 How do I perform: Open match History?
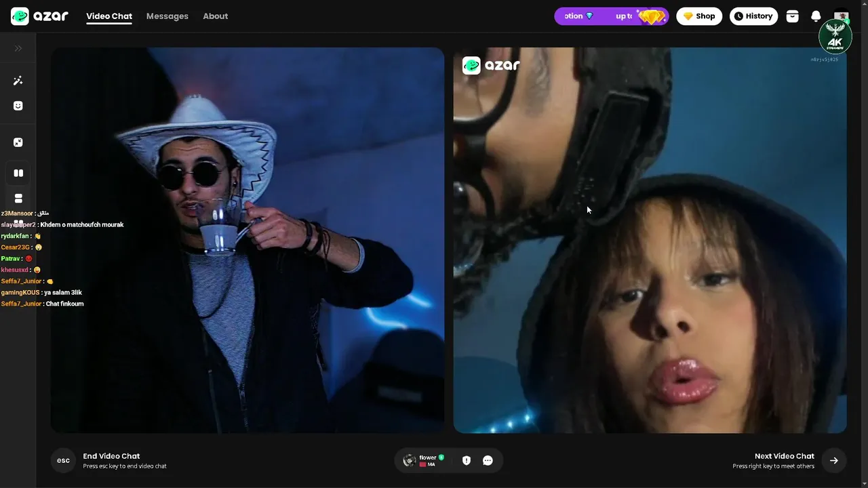click(753, 16)
